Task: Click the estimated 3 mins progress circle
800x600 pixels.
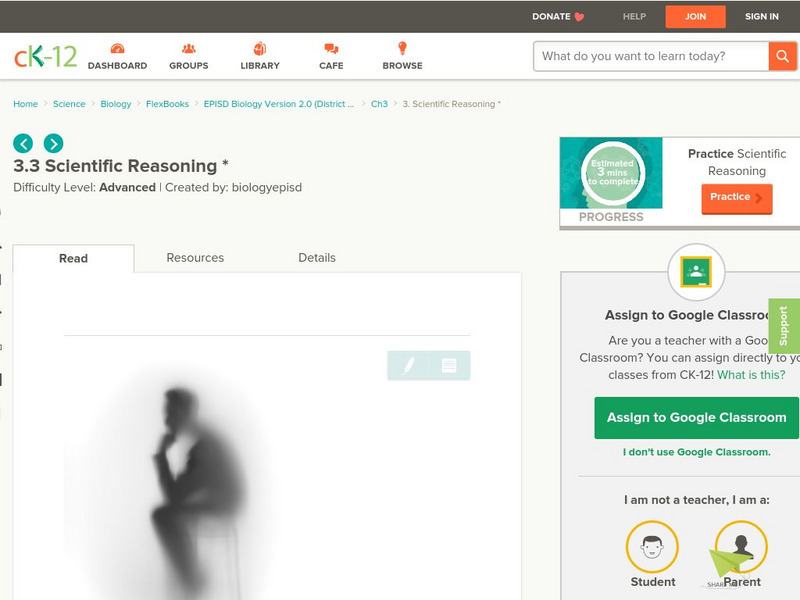Action: click(612, 173)
